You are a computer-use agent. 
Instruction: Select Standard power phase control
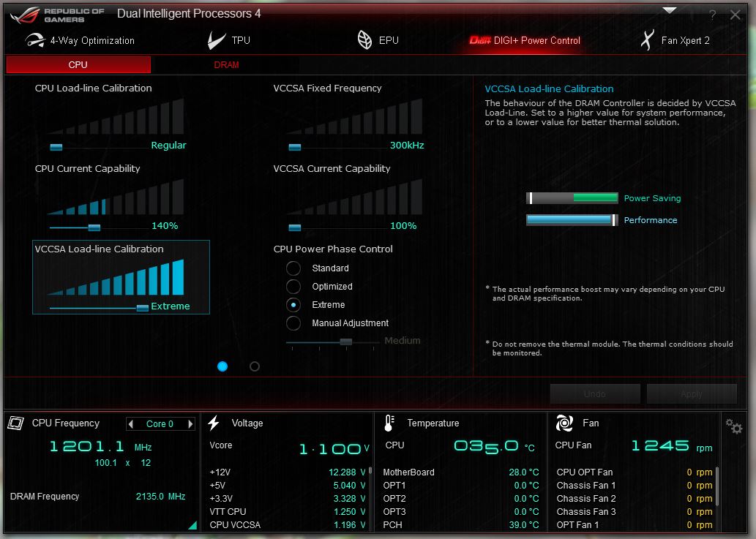(x=293, y=268)
